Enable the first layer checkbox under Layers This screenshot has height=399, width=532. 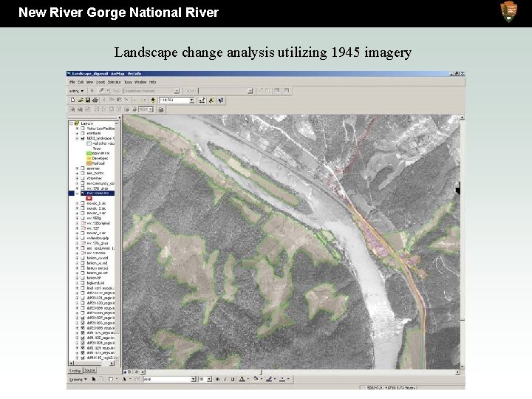(x=83, y=129)
